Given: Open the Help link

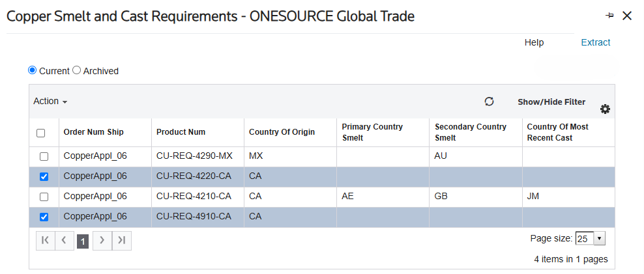Looking at the screenshot, I should 534,43.
